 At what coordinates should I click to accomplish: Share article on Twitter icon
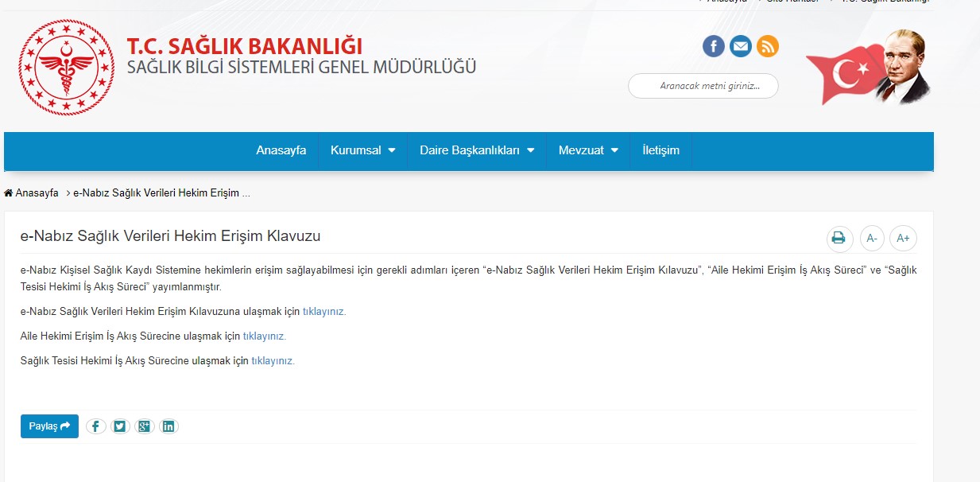point(120,426)
